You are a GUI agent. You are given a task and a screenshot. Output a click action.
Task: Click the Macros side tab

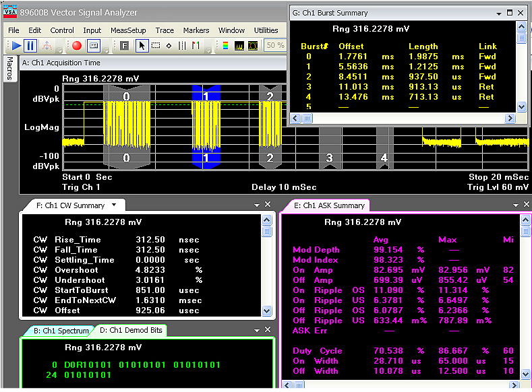pos(9,68)
